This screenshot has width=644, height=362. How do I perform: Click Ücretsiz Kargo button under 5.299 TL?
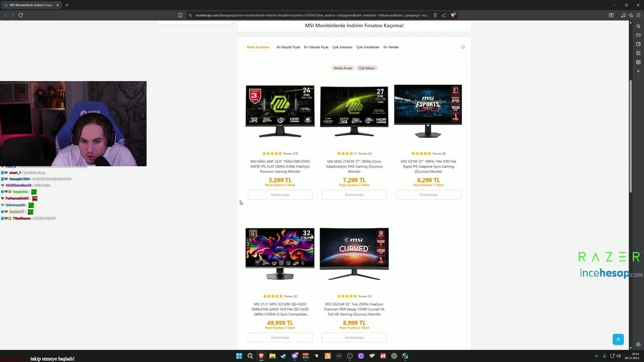280,195
